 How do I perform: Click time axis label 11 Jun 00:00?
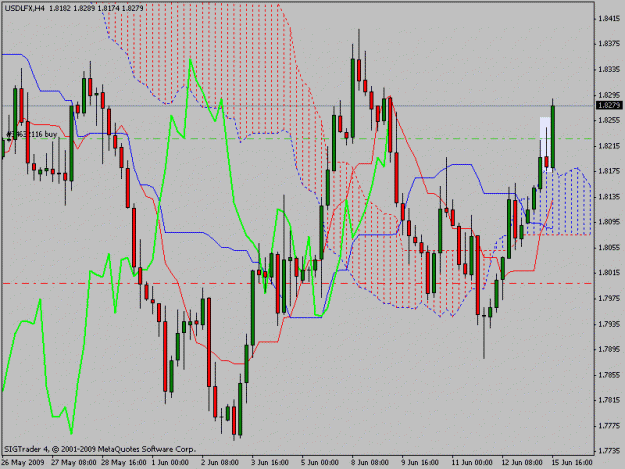tap(472, 462)
